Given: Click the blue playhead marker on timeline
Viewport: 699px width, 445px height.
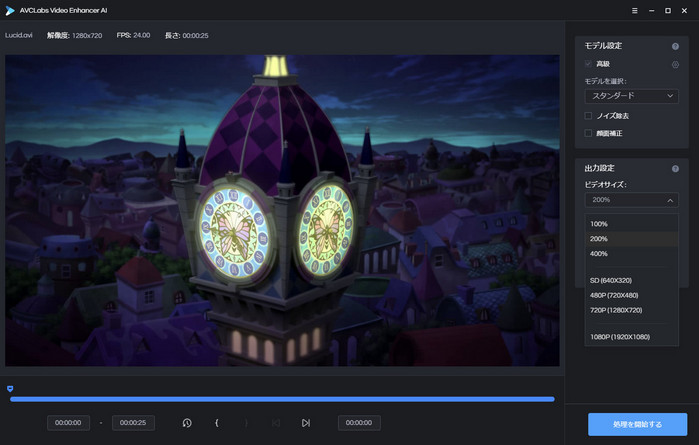Looking at the screenshot, I should point(10,389).
